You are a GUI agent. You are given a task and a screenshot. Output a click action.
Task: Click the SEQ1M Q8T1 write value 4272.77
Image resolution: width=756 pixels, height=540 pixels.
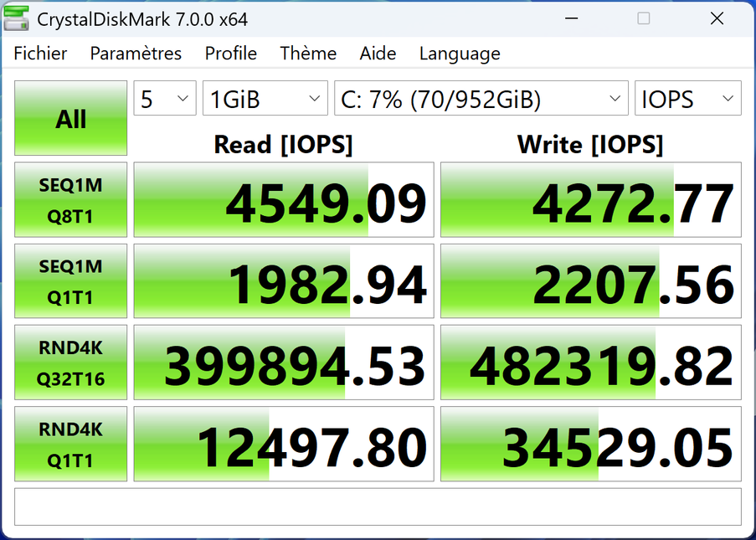pos(591,199)
